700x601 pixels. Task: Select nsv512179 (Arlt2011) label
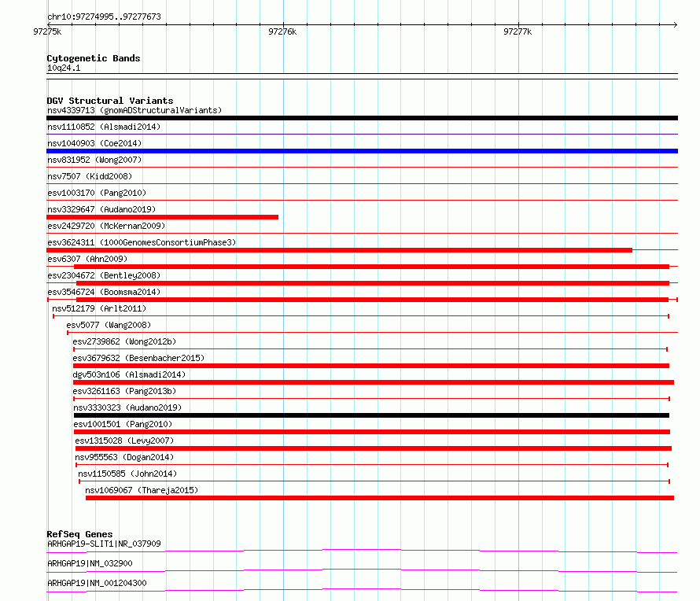pos(99,308)
